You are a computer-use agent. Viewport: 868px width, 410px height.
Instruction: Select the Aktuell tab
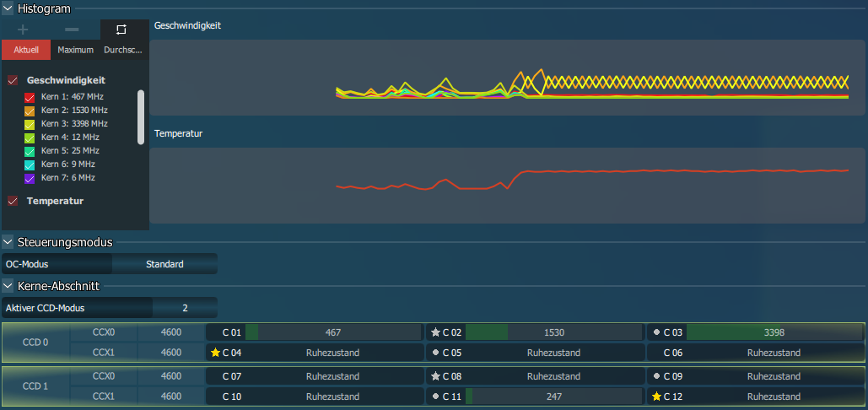point(26,50)
